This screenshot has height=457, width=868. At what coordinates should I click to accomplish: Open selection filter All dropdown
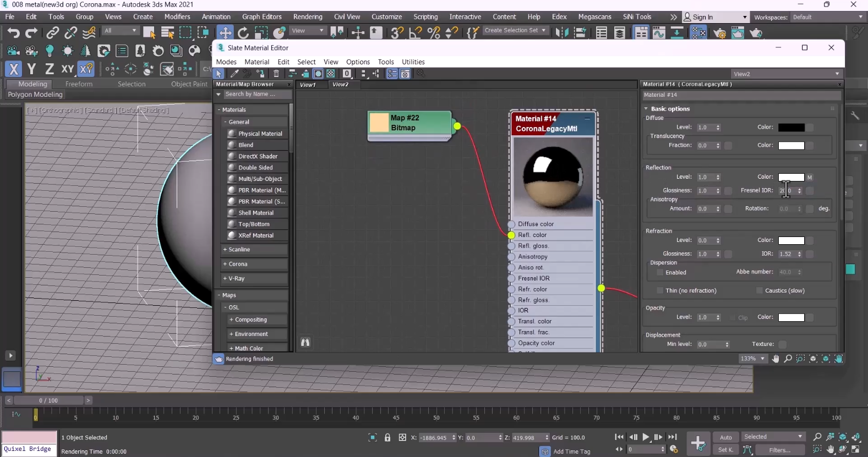click(x=121, y=31)
